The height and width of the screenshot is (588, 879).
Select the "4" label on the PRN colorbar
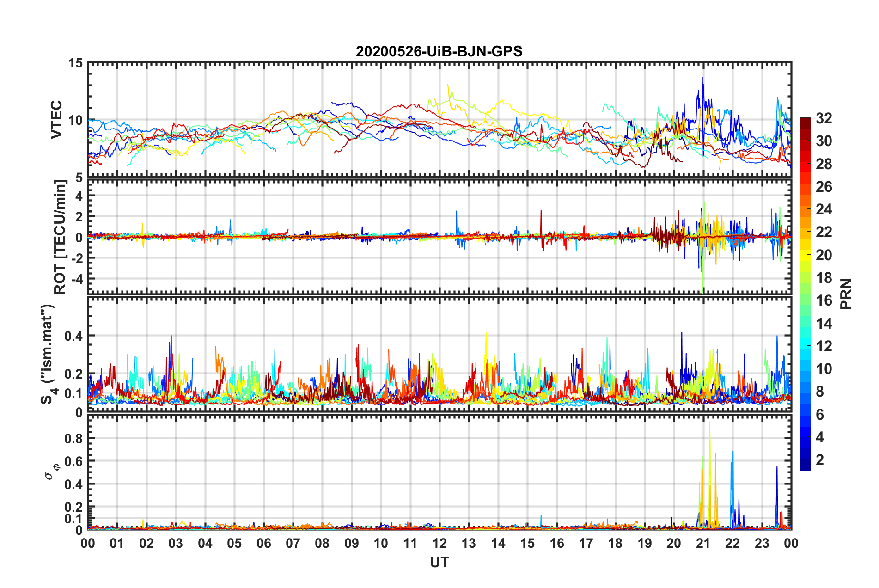820,437
